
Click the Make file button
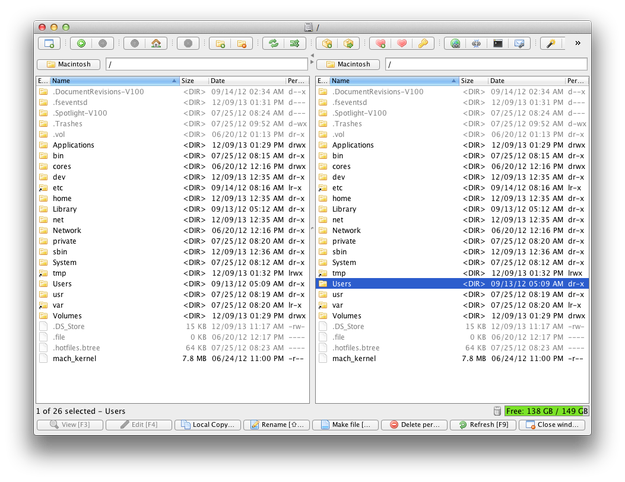point(345,425)
